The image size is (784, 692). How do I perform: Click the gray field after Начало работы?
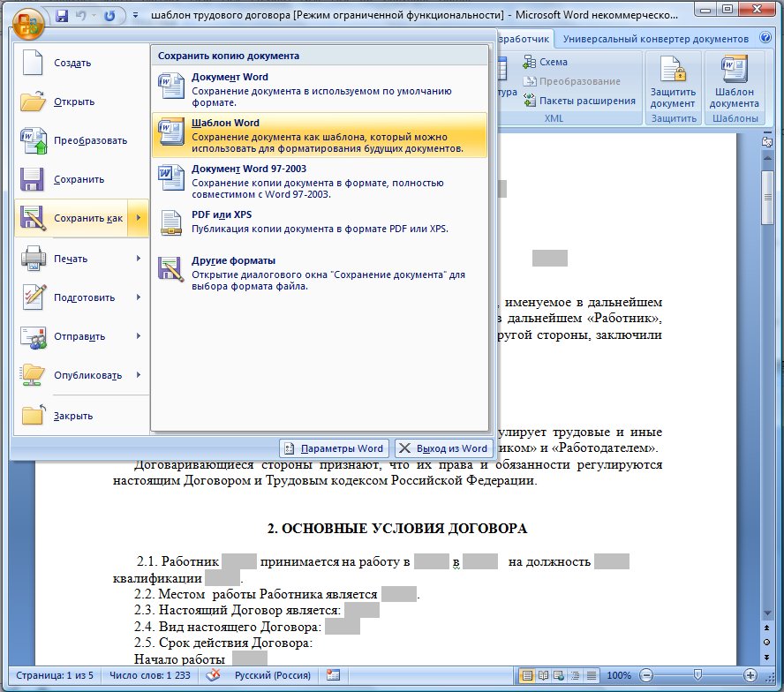pyautogui.click(x=250, y=658)
